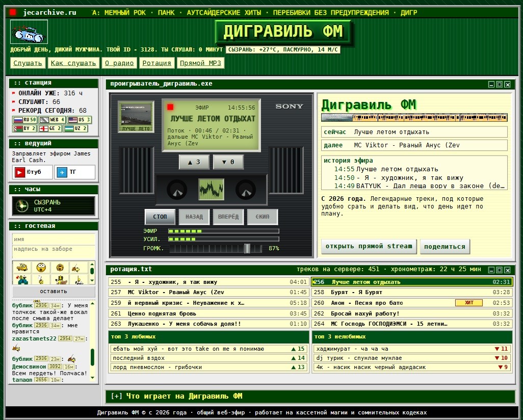Image resolution: width=523 pixels, height=420 pixels.
Task: Open the Ротация menu item
Action: click(157, 63)
